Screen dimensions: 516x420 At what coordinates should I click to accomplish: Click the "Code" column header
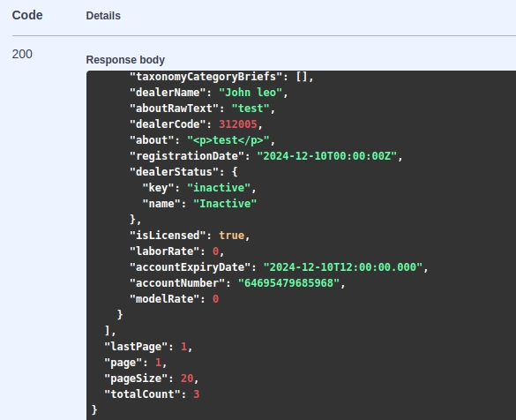pos(27,15)
